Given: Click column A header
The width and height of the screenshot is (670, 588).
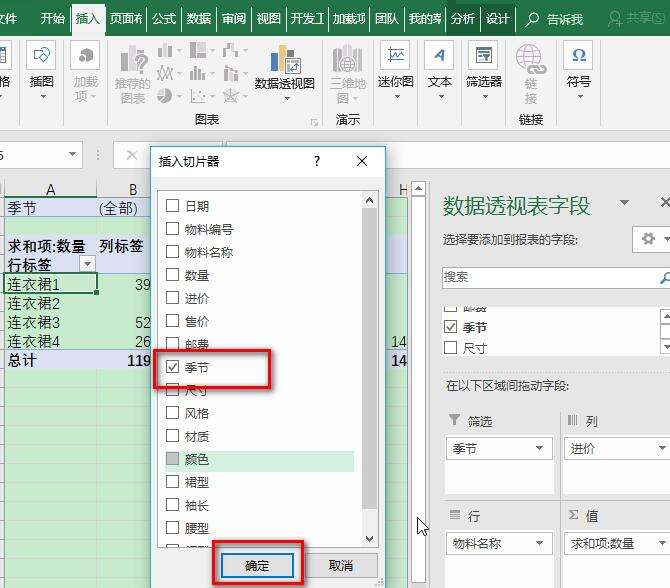Looking at the screenshot, I should point(51,189).
